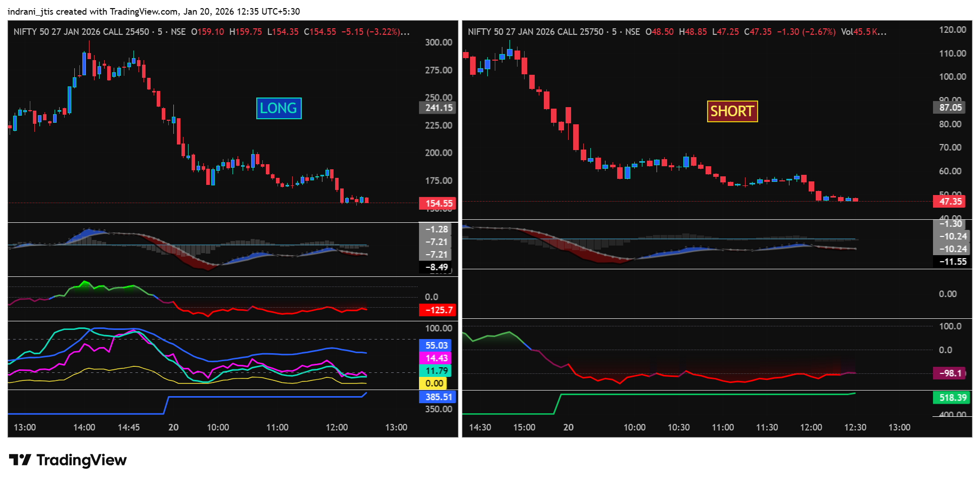The height and width of the screenshot is (482, 980).
Task: Click the maroon −98.1 oscillator tag
Action: coord(949,373)
